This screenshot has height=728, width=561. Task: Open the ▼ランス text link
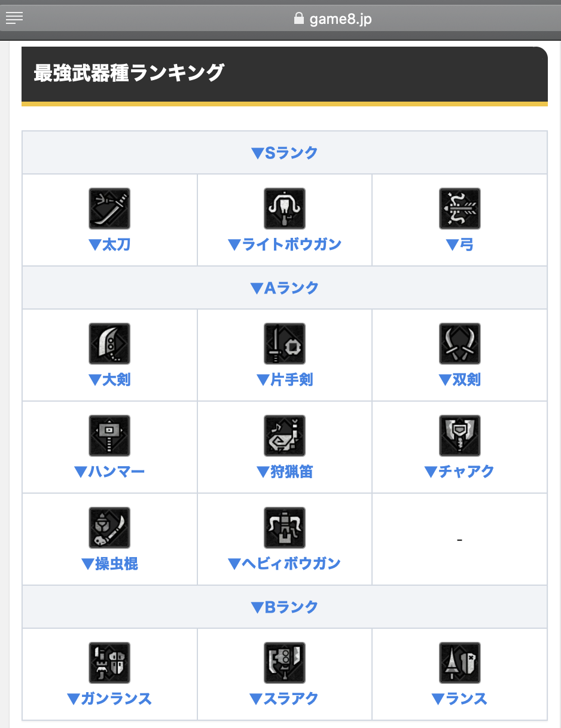[459, 699]
